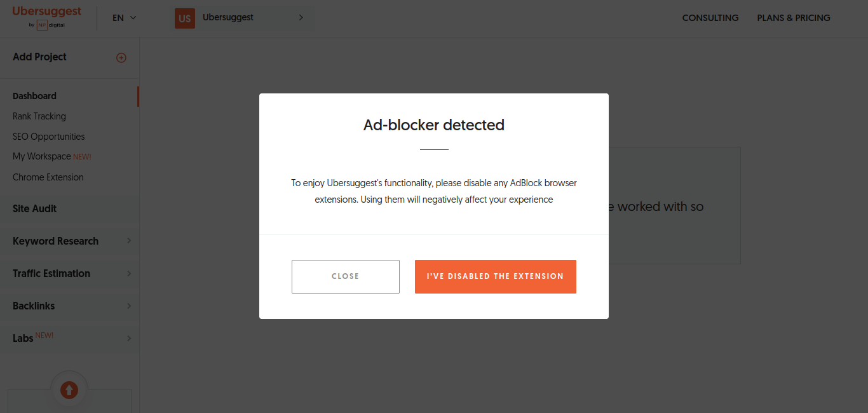Expand the Traffic Estimation section
The height and width of the screenshot is (413, 868).
pyautogui.click(x=50, y=274)
